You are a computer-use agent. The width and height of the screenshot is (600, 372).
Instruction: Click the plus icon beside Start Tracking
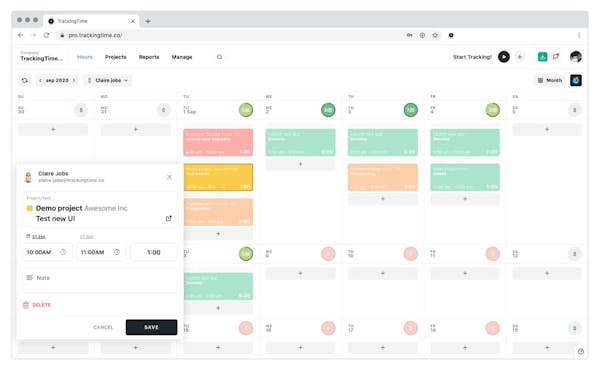click(x=520, y=57)
